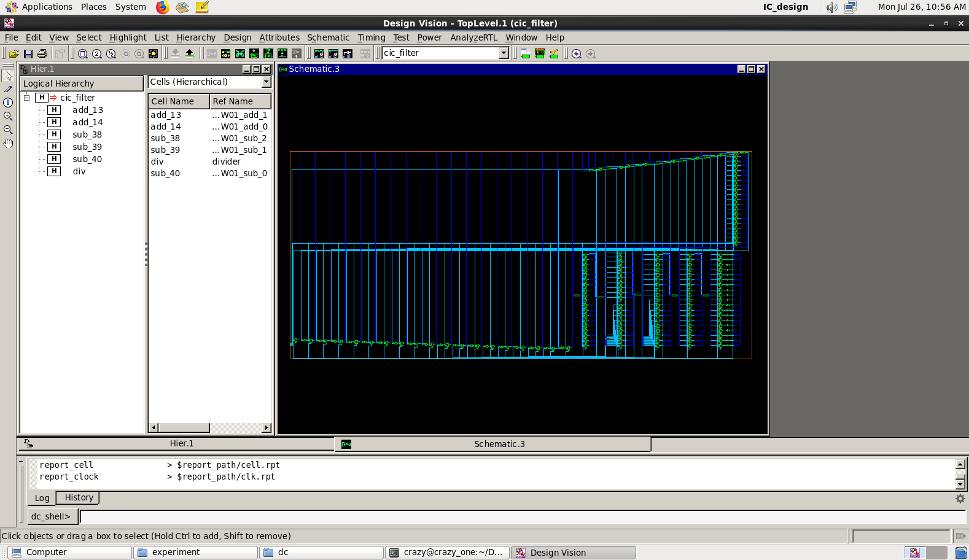Viewport: 969px width, 560px height.
Task: Open the Hierarchy menu
Action: pyautogui.click(x=196, y=37)
